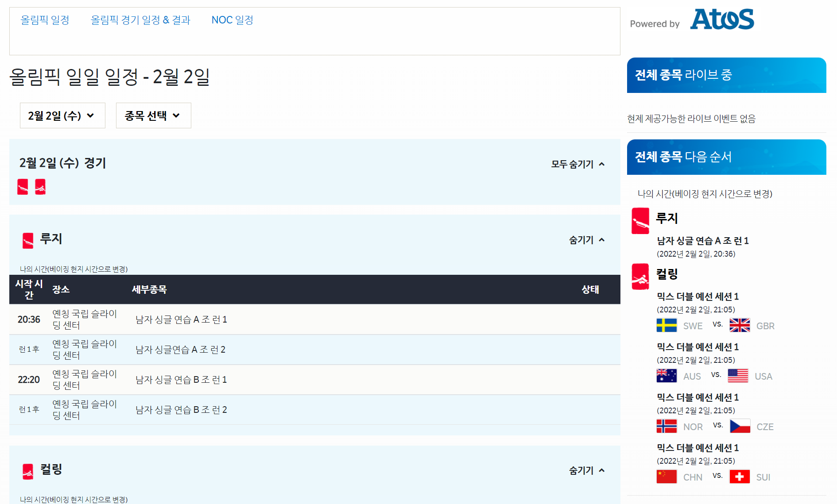This screenshot has width=837, height=504.
Task: Click the CZE flag icon
Action: [x=740, y=426]
